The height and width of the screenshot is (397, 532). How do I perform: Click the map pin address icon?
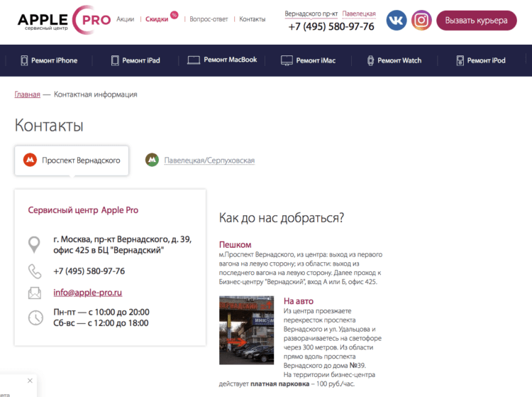point(34,244)
